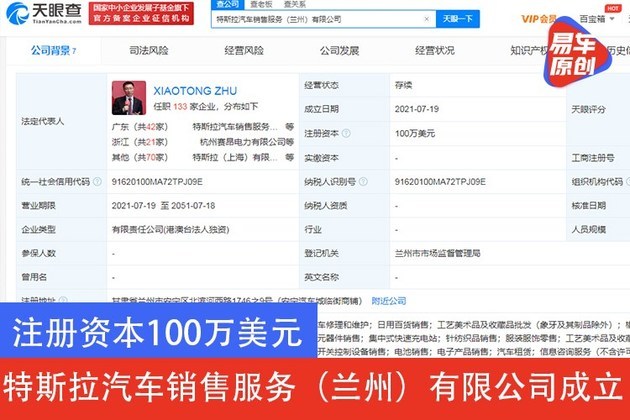The height and width of the screenshot is (420, 630).
Task: Open the 特斯拉(上海)有限 company link
Action: [235, 158]
